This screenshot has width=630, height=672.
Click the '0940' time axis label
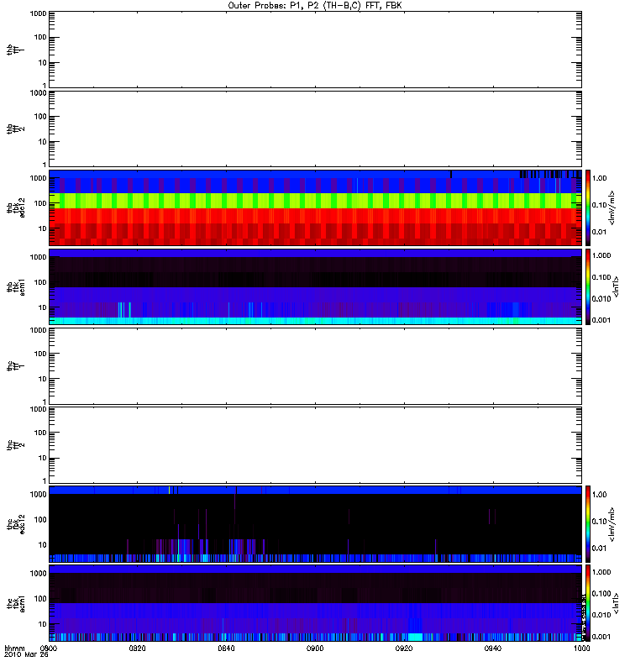coord(493,648)
